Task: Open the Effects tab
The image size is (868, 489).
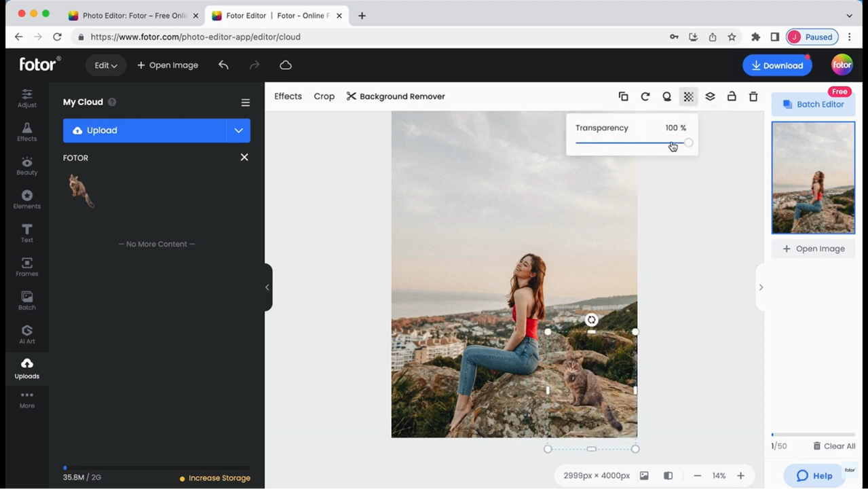Action: tap(288, 96)
